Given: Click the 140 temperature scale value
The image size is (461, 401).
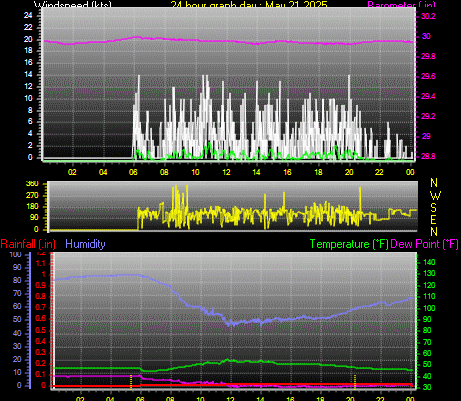Looking at the screenshot, I should click(429, 262).
